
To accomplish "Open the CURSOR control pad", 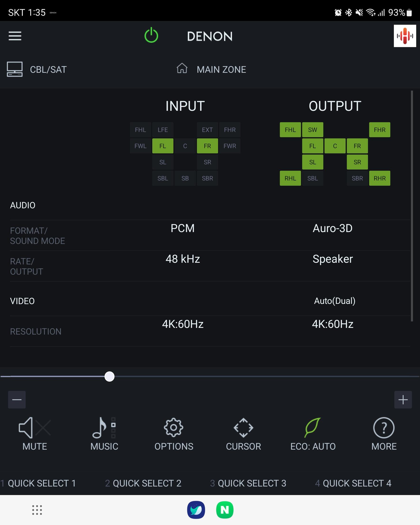I will [243, 433].
